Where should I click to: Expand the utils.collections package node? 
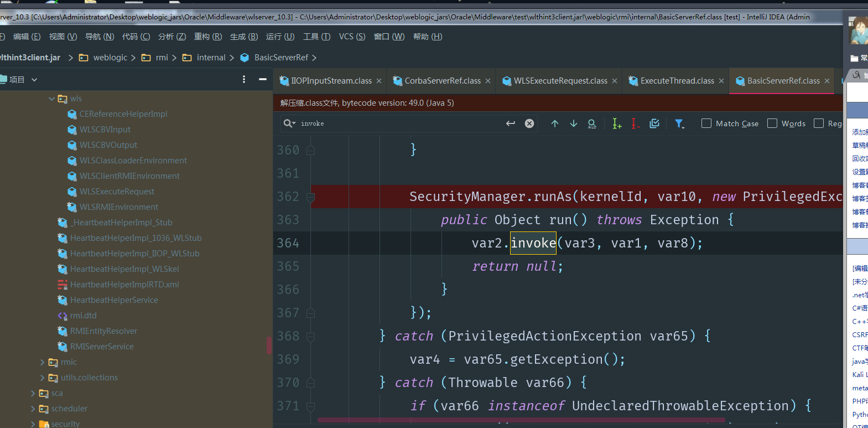[42, 378]
